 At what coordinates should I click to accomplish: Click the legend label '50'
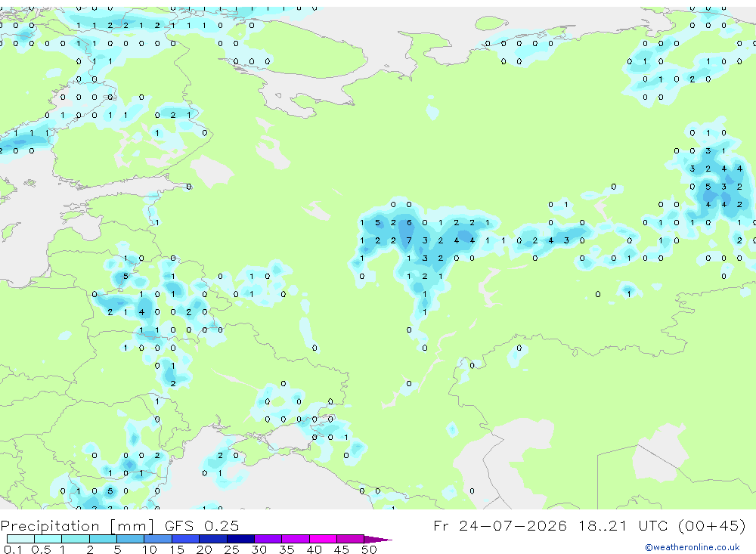pyautogui.click(x=369, y=549)
